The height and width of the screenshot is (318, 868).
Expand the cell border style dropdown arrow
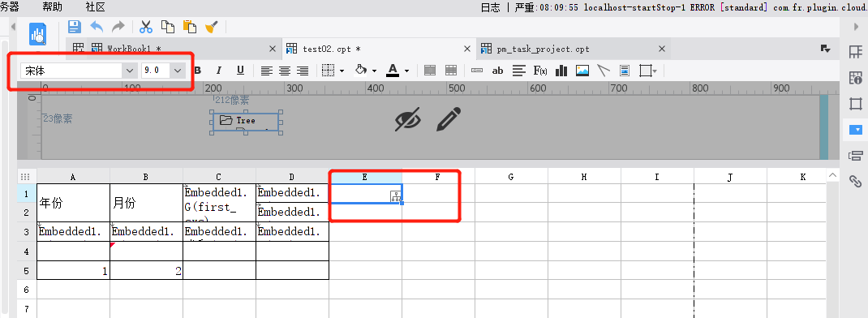click(x=342, y=71)
